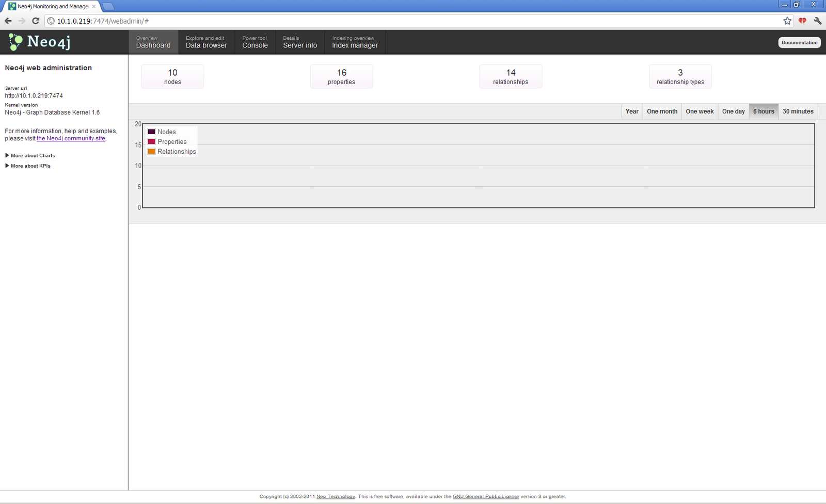
Task: Select the 6 hours chart range
Action: [x=764, y=111]
